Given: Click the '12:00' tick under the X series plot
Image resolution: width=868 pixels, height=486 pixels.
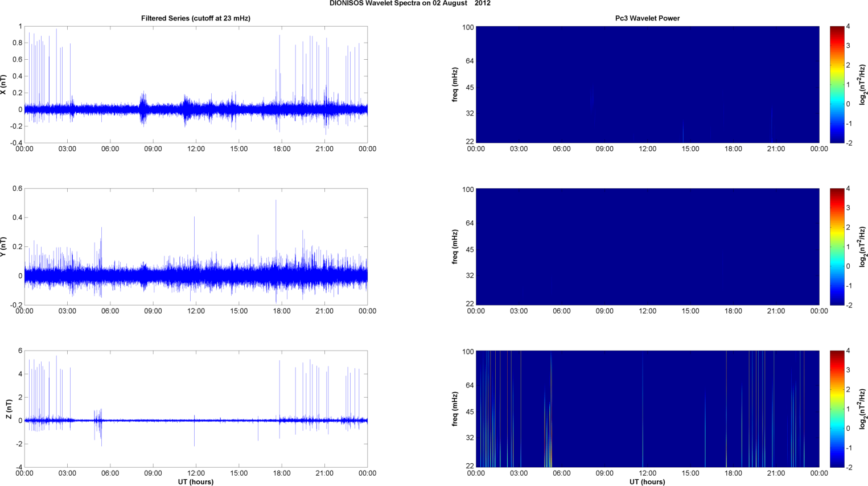Looking at the screenshot, I should [196, 149].
